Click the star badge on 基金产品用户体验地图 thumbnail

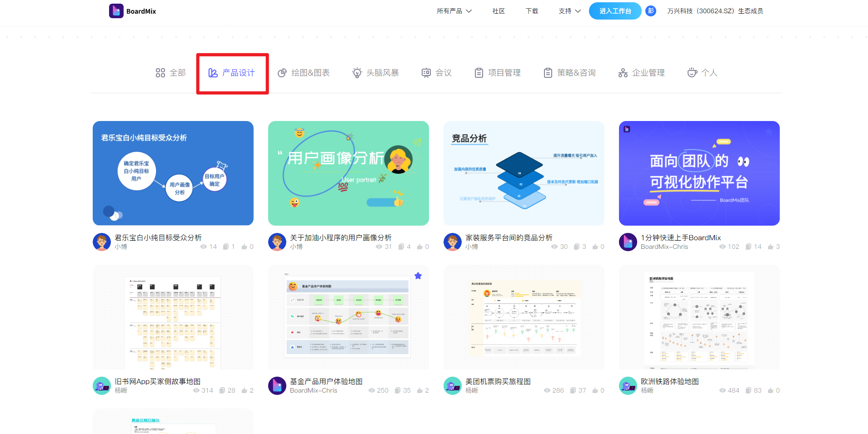click(x=418, y=276)
